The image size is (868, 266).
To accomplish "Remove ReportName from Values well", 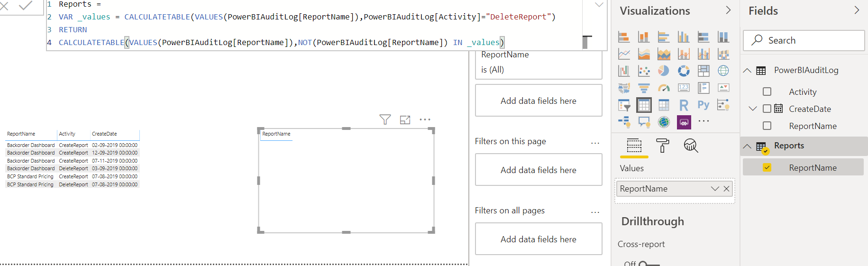I will click(x=726, y=189).
